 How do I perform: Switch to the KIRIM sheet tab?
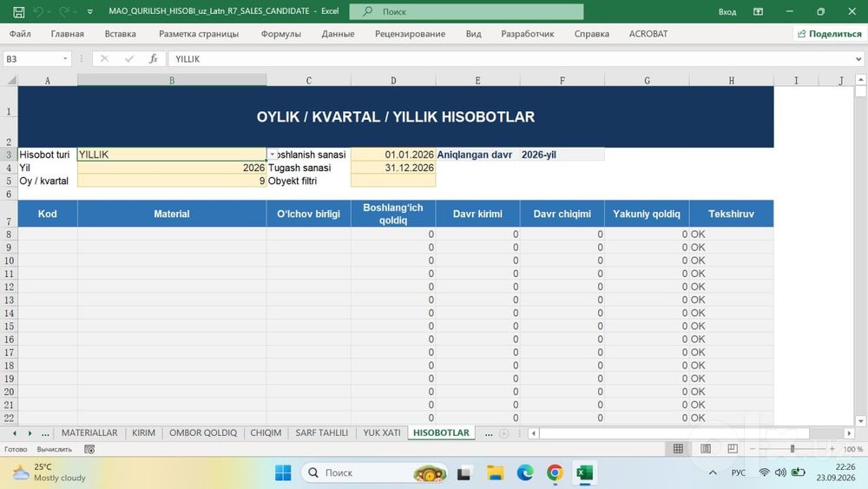[143, 433]
